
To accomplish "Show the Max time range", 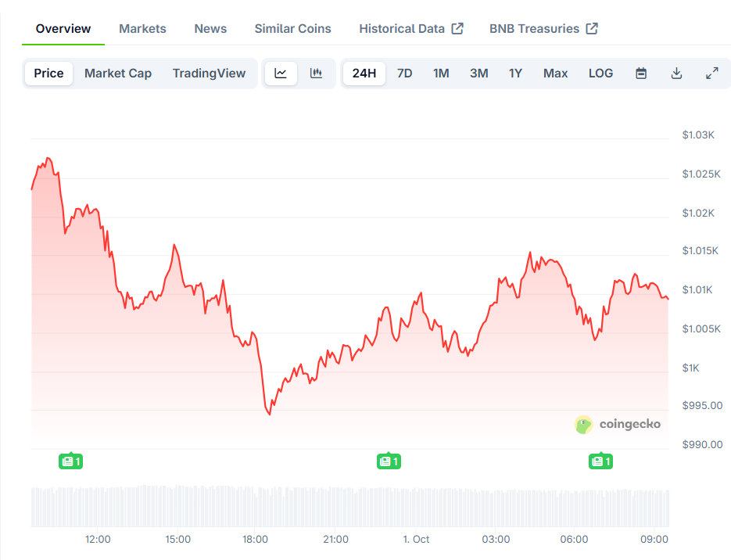I will (555, 74).
